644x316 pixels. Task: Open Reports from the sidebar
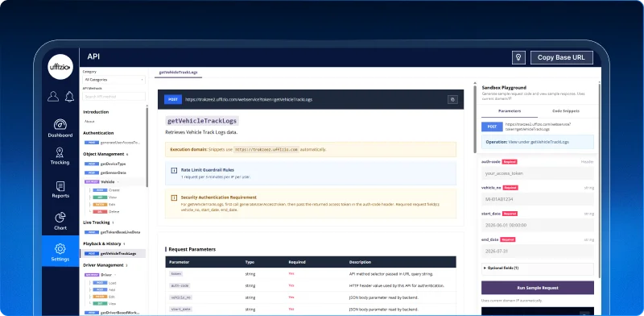(x=60, y=189)
